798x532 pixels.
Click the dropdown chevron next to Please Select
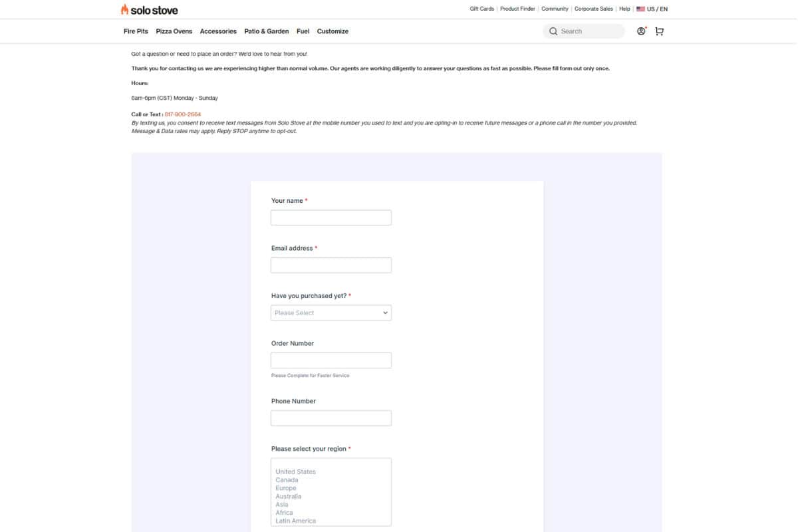click(385, 313)
